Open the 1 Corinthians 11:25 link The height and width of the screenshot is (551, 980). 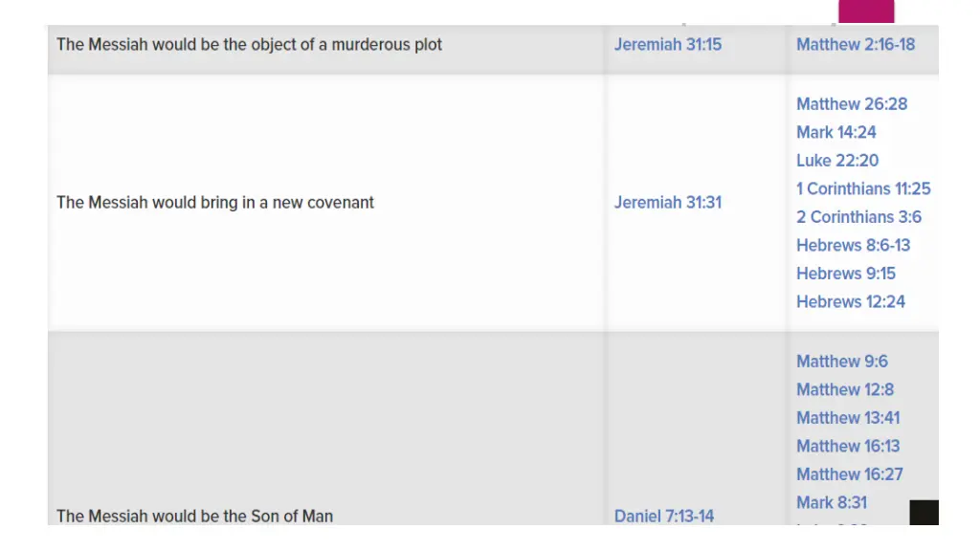(x=864, y=188)
